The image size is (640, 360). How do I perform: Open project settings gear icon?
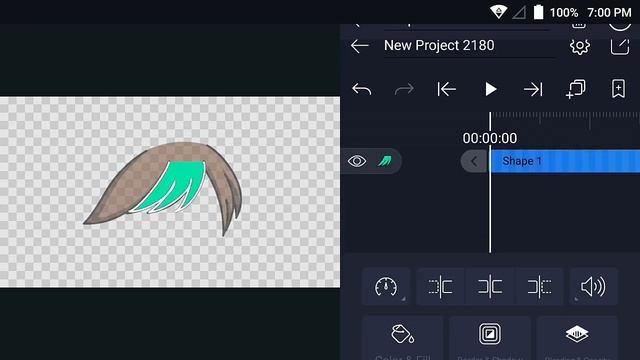580,46
